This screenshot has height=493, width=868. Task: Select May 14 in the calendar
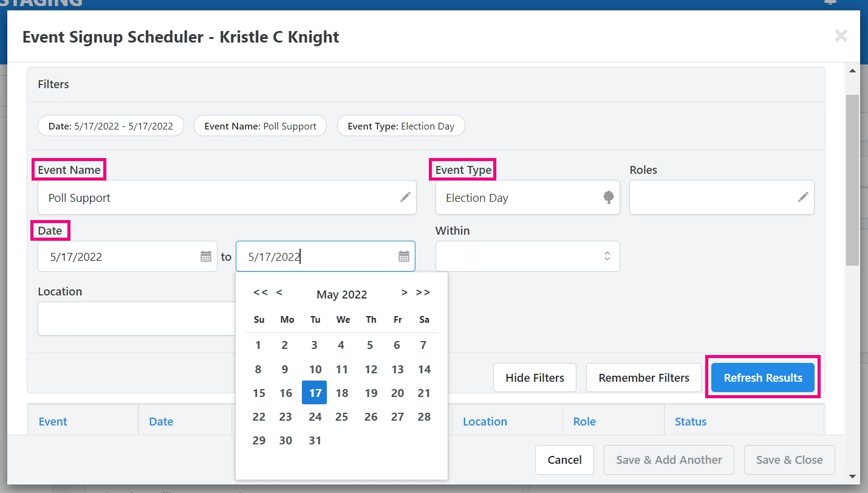pos(424,369)
